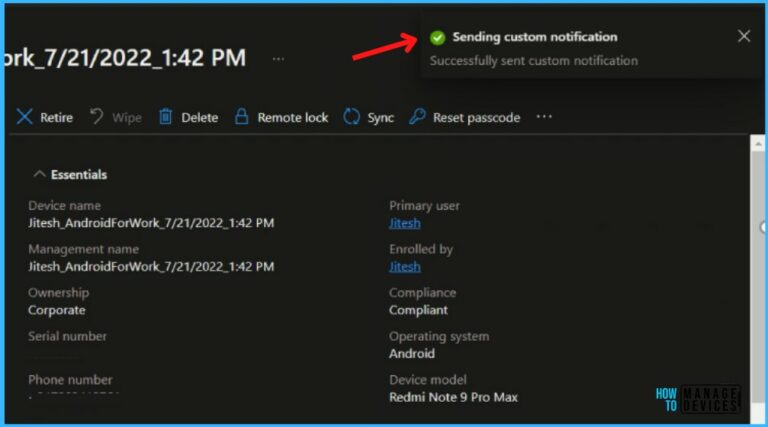Click the Delete trash can icon
This screenshot has height=427, width=768.
pos(166,117)
